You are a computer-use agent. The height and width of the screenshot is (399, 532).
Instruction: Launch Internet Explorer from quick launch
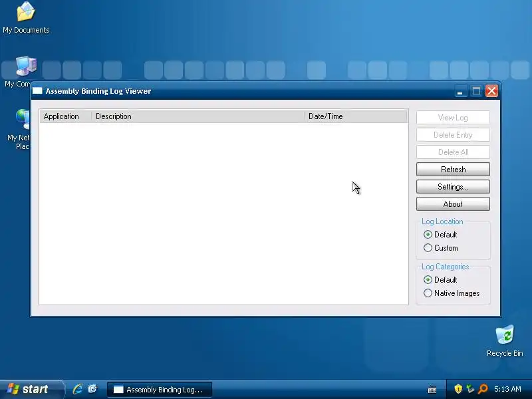(x=78, y=389)
